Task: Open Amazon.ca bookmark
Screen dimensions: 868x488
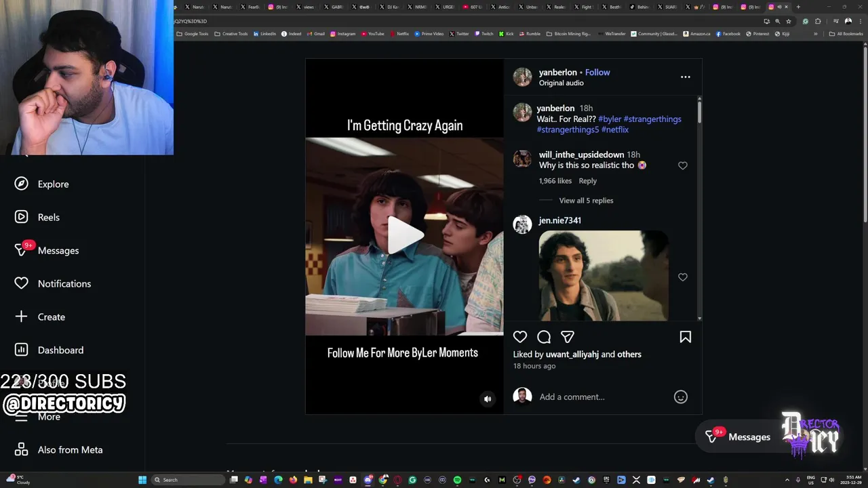Action: coord(696,34)
